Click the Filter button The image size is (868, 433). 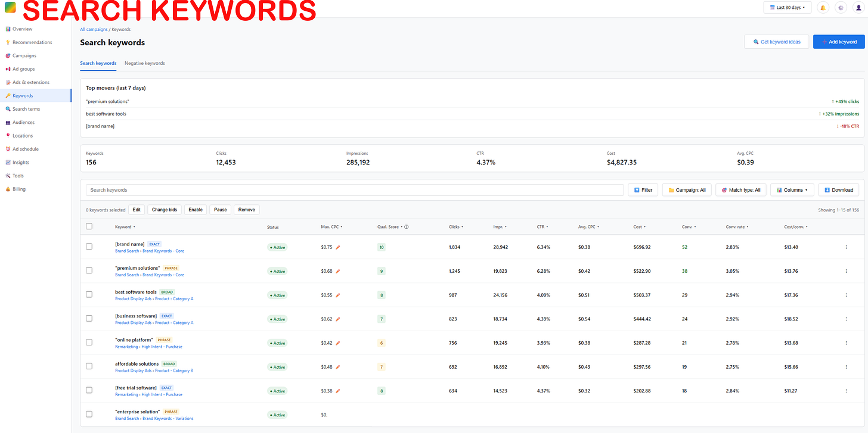(x=643, y=190)
